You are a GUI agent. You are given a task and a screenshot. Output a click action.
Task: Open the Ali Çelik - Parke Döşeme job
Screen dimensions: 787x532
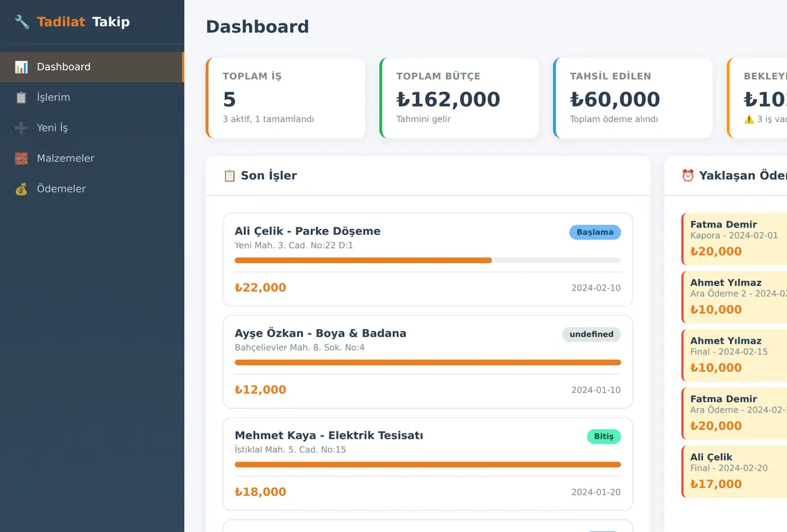428,260
